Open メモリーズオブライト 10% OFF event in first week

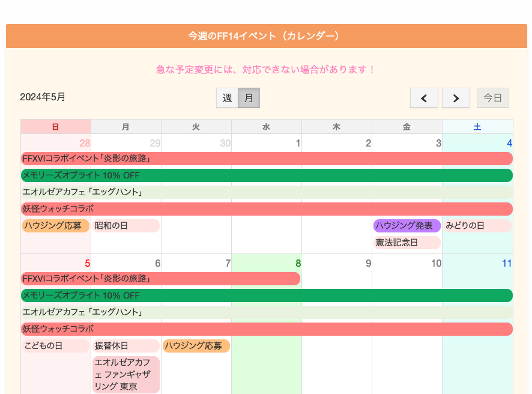[267, 175]
